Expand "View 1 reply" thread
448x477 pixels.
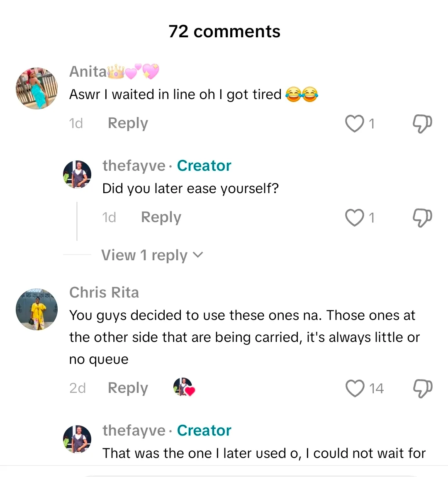point(144,255)
